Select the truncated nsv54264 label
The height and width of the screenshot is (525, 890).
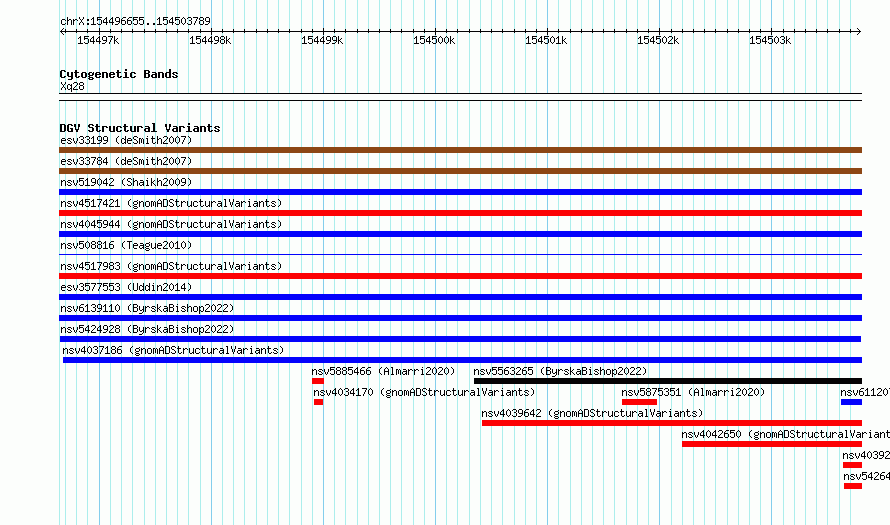pyautogui.click(x=867, y=476)
